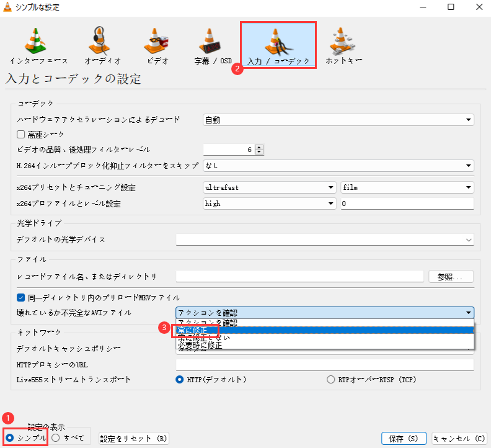Open the インターフェース (Interface) settings category

38,46
